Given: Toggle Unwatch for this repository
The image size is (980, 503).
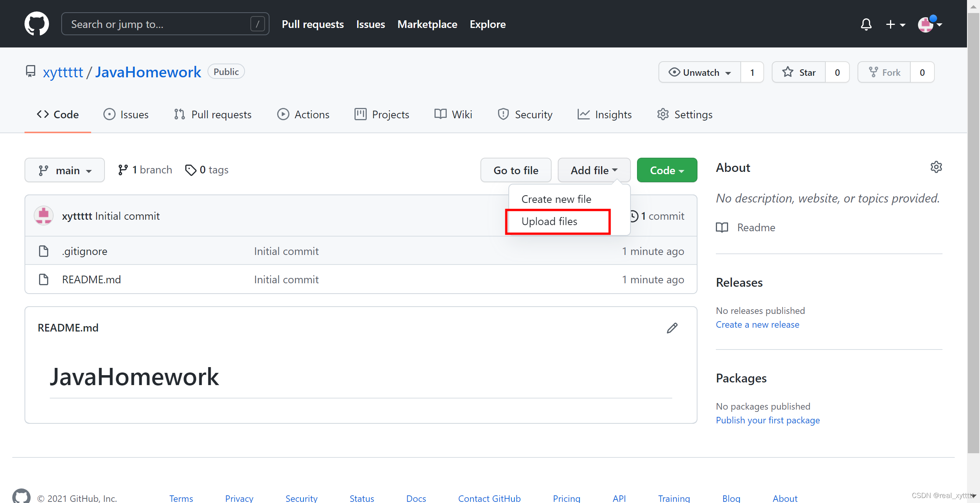Looking at the screenshot, I should click(x=699, y=72).
